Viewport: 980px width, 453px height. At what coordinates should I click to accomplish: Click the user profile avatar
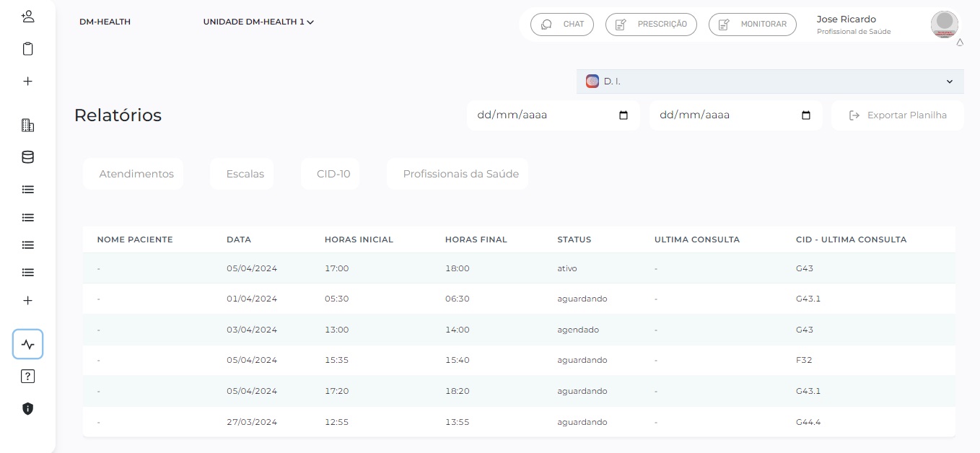coord(944,24)
